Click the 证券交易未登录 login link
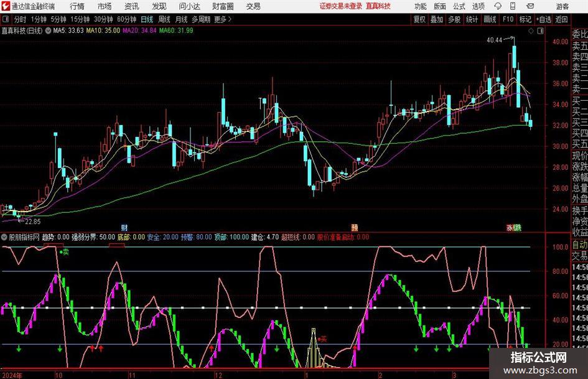 coord(341,6)
